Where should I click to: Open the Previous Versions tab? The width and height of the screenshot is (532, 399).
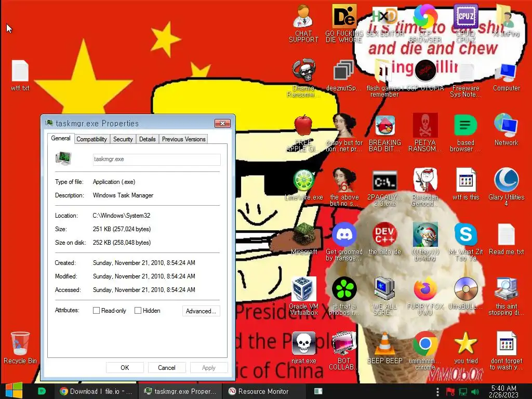click(x=183, y=139)
